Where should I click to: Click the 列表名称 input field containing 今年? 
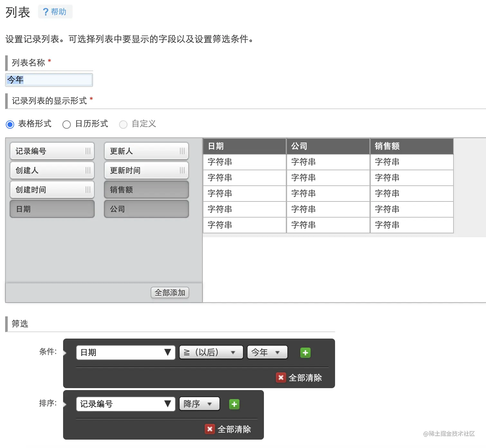click(49, 80)
